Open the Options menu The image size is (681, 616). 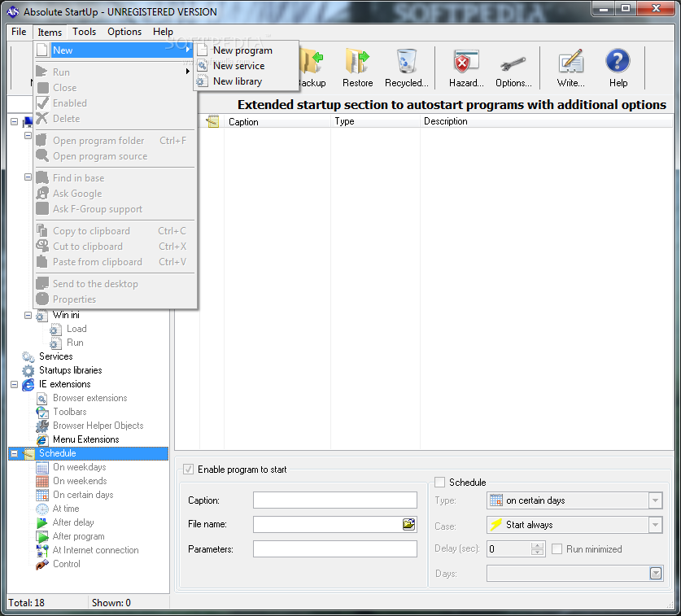tap(124, 32)
